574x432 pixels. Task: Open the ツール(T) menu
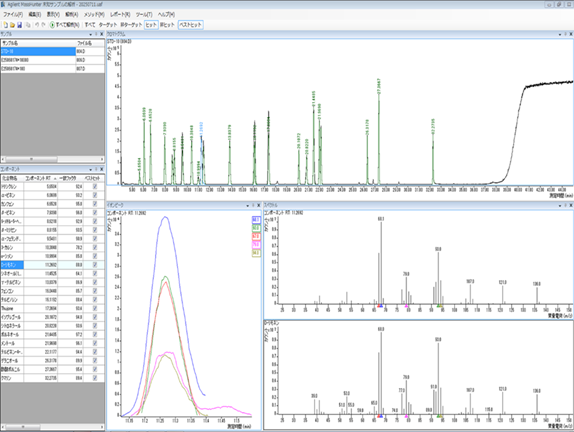point(144,15)
